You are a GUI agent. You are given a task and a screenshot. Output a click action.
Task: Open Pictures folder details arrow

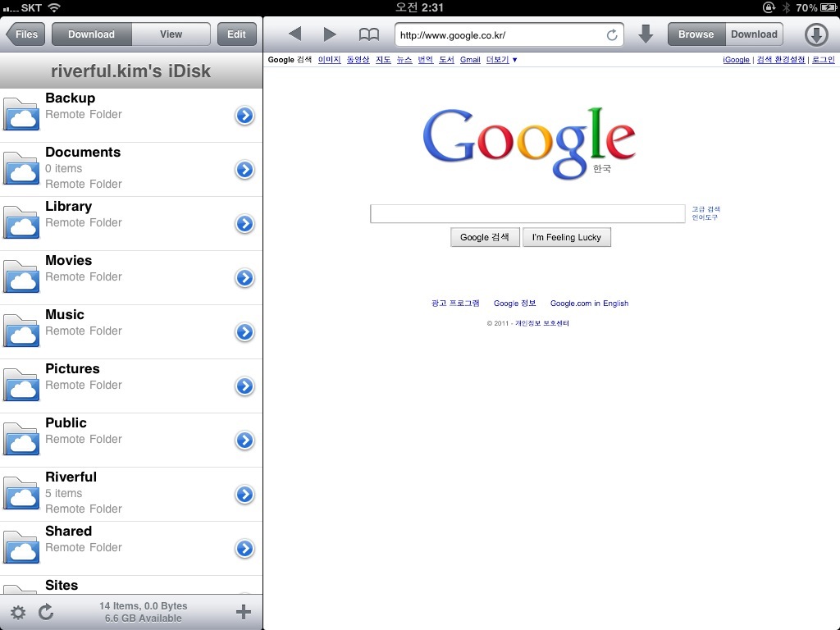(x=244, y=386)
